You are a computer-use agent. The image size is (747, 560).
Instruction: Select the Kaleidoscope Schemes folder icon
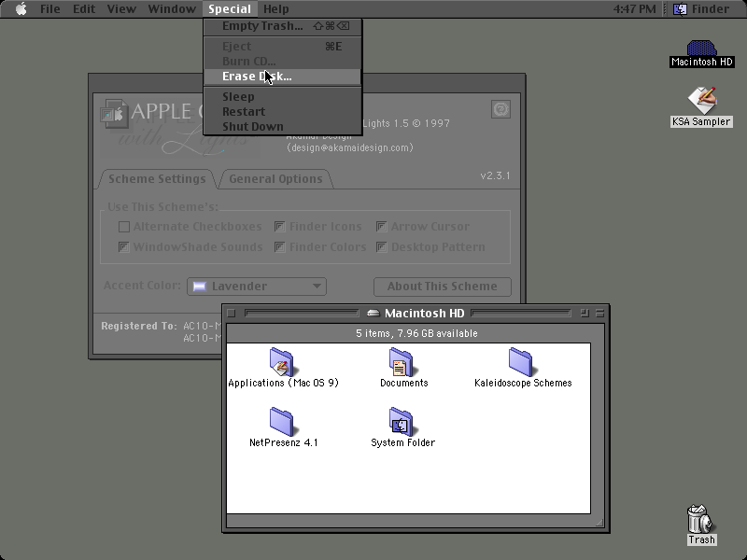[521, 362]
